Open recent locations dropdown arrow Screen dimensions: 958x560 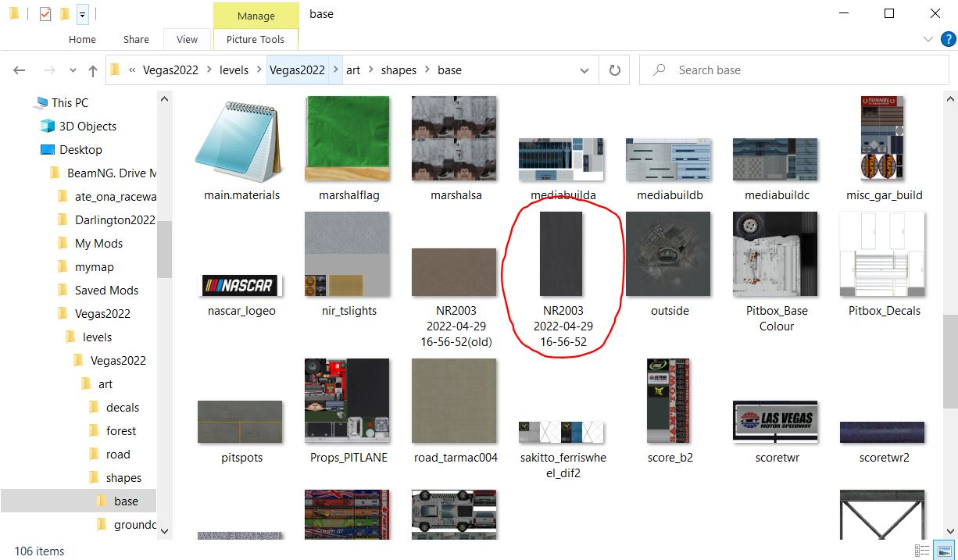click(x=73, y=70)
